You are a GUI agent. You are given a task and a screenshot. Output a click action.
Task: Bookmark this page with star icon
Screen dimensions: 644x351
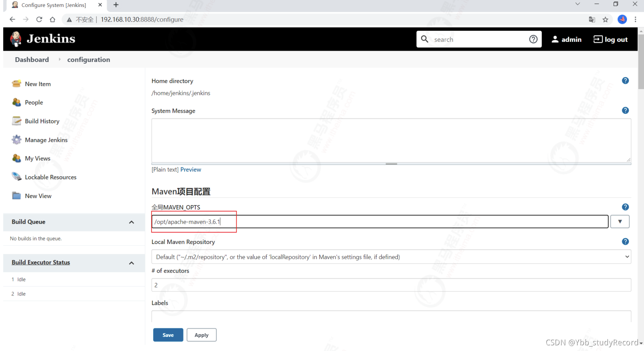pos(606,19)
